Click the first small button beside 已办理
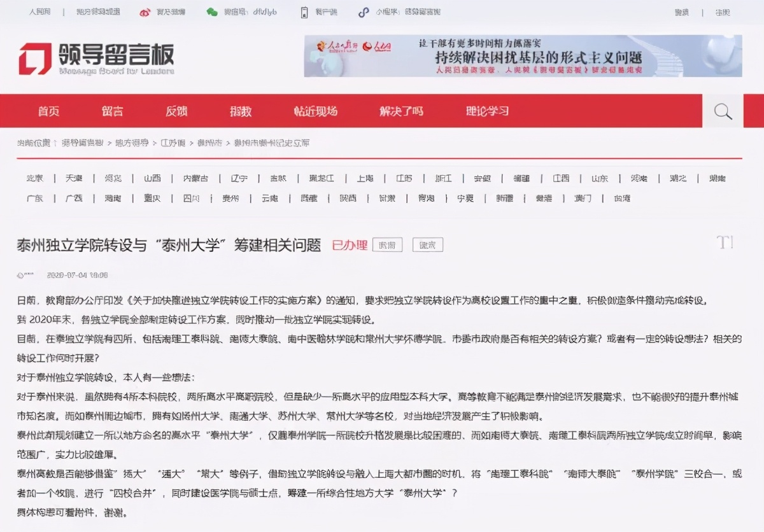 coord(387,245)
